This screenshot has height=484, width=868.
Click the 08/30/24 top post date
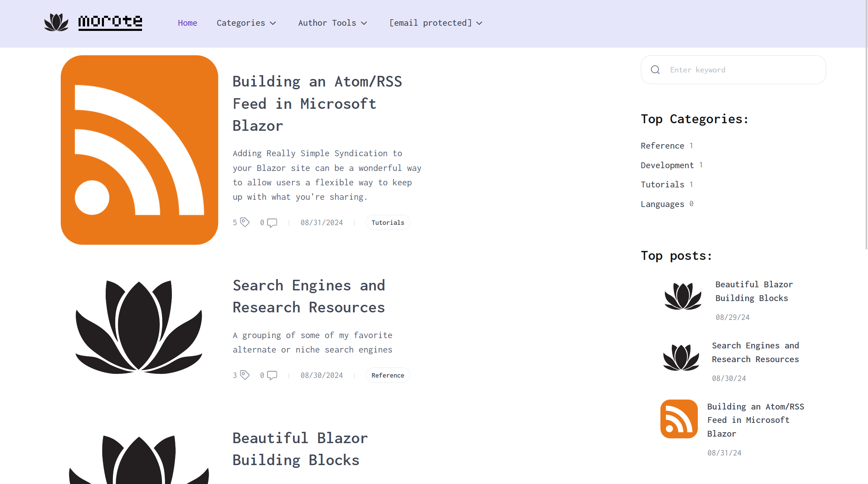(x=729, y=379)
